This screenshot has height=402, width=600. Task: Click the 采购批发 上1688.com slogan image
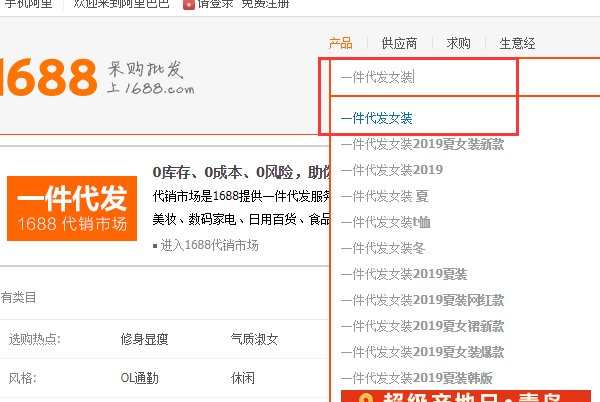[x=150, y=77]
